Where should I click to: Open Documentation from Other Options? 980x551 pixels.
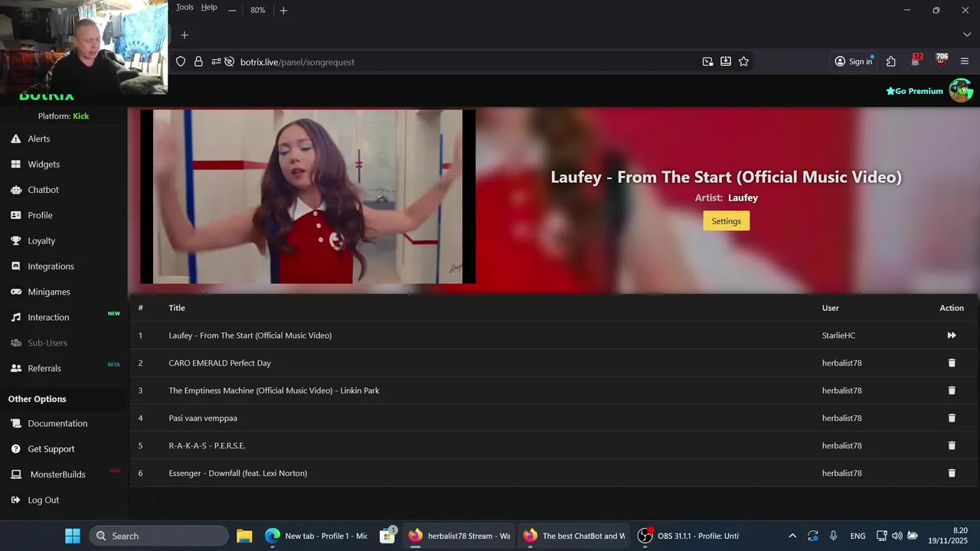tap(57, 423)
